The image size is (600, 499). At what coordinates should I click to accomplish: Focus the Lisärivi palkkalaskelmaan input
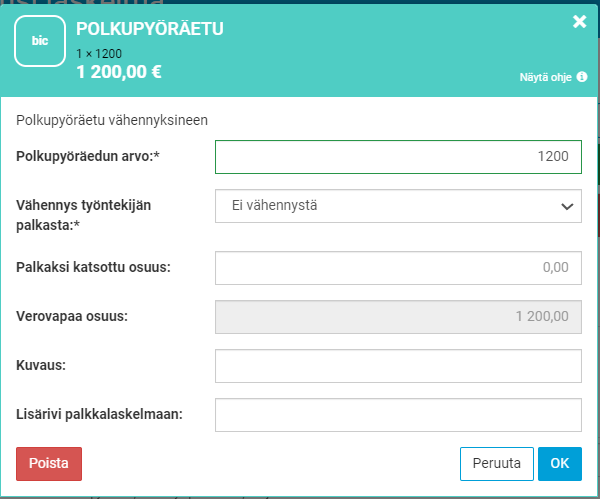[398, 414]
